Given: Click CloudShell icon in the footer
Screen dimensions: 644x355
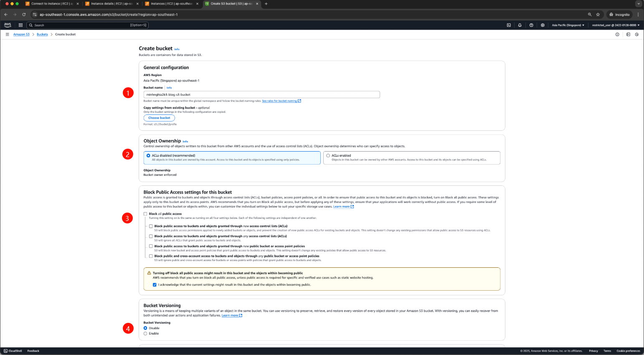Looking at the screenshot, I should click(5, 351).
